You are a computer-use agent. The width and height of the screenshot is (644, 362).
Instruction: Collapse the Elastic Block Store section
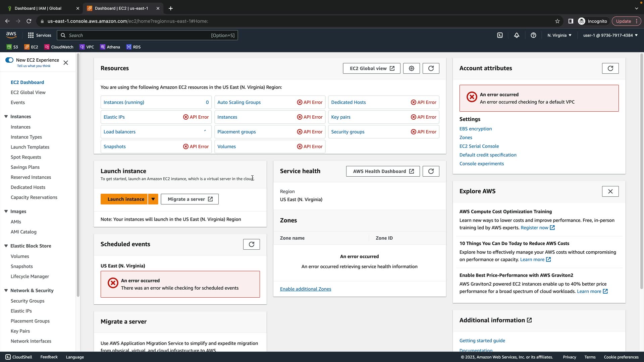point(6,246)
